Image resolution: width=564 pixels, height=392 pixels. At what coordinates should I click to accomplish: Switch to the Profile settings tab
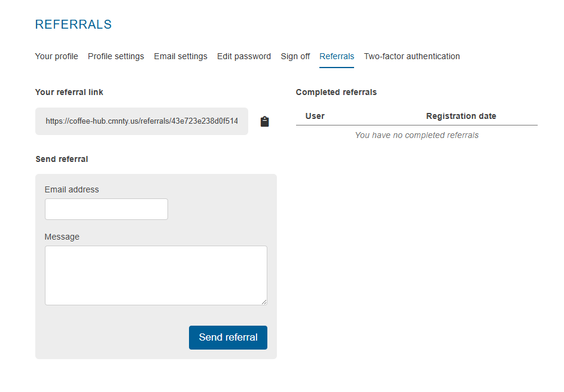116,56
